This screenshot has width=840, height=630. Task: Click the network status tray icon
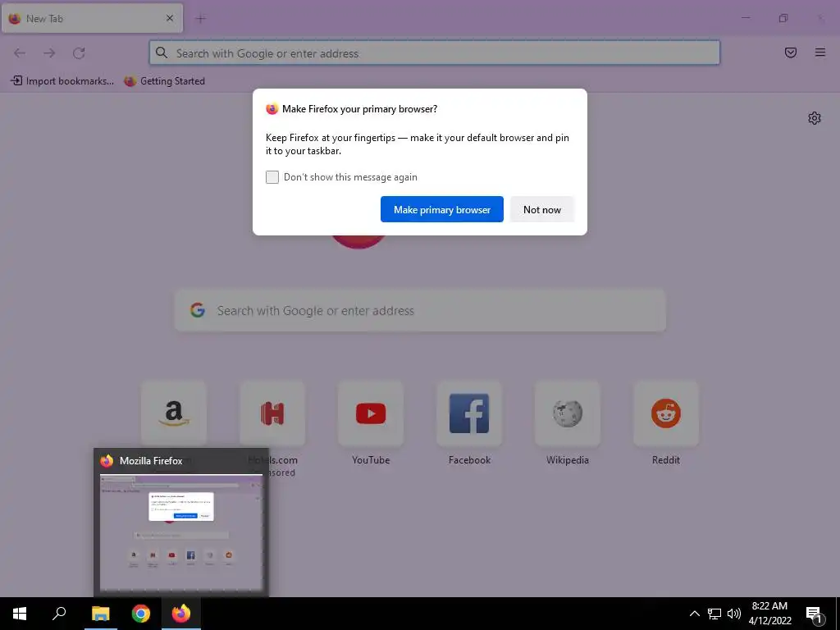[714, 614]
